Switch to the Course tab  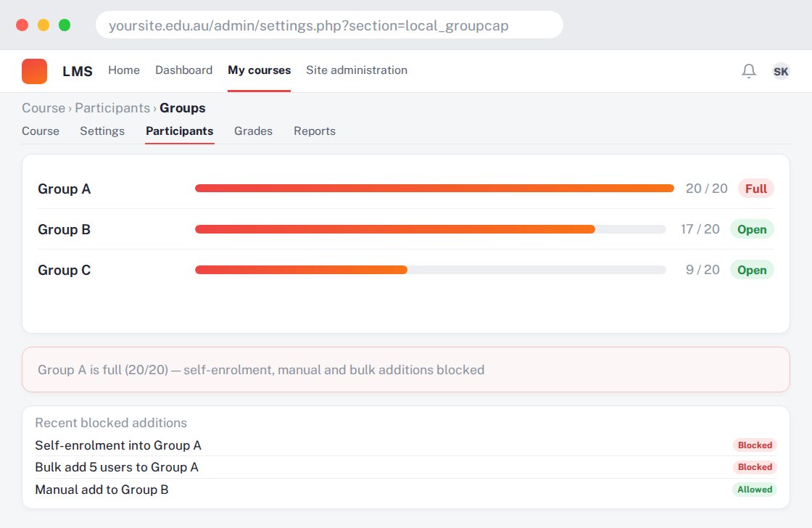coord(41,131)
